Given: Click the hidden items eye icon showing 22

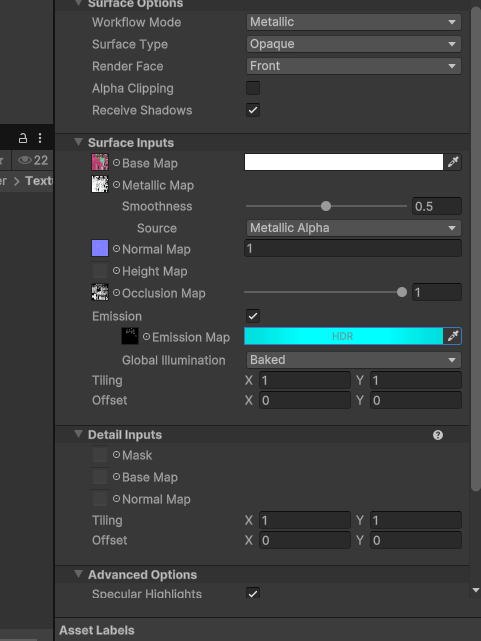Looking at the screenshot, I should point(33,160).
